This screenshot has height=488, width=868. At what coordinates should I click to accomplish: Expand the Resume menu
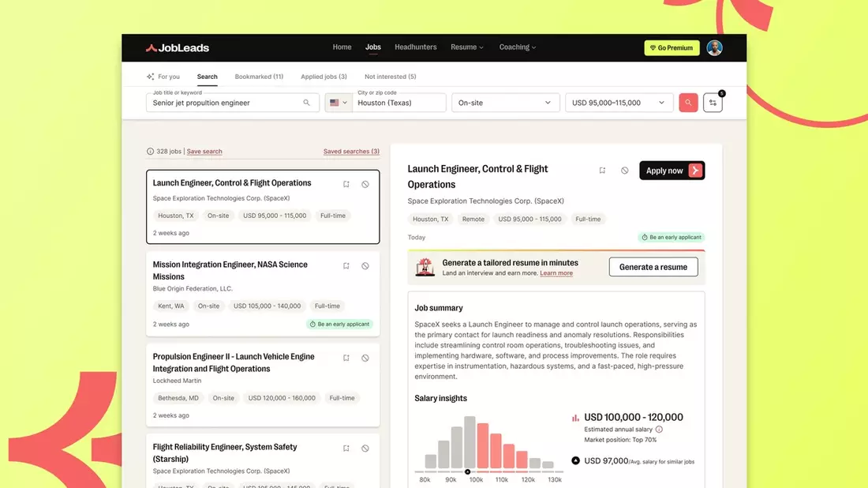point(466,47)
